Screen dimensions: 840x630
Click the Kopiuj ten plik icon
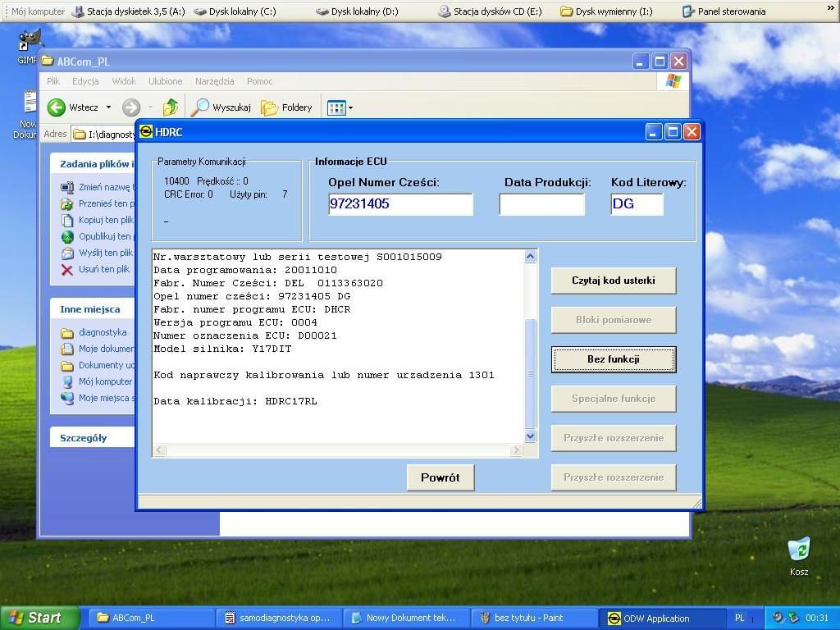(67, 220)
